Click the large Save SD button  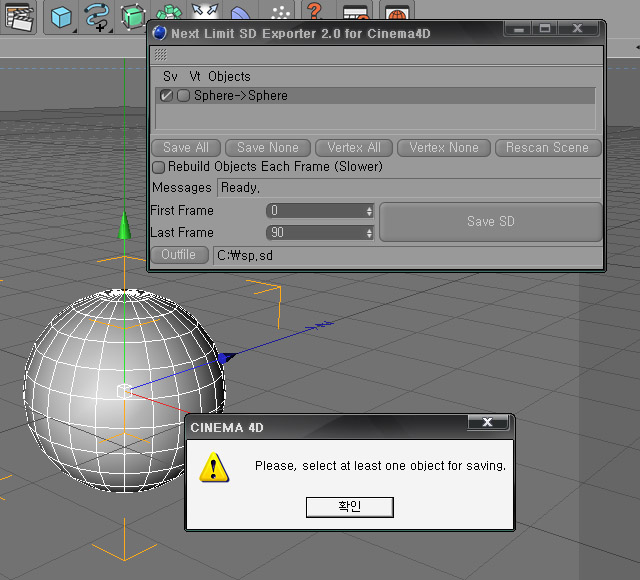(491, 222)
